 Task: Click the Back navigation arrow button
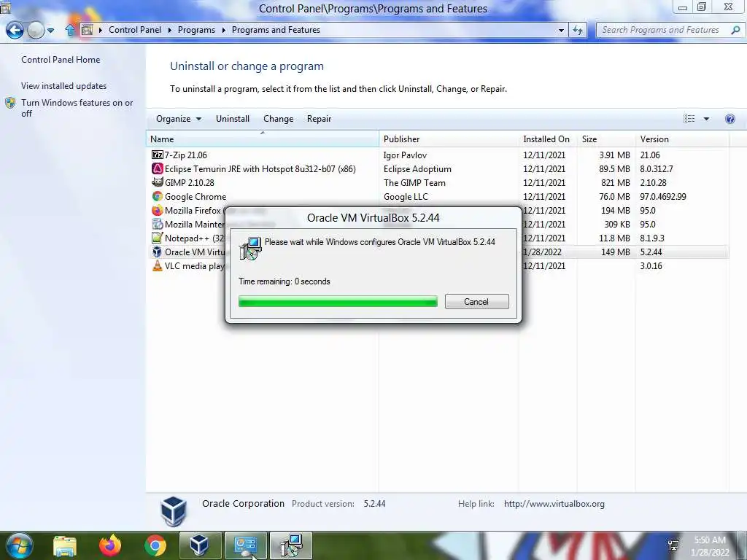(15, 31)
